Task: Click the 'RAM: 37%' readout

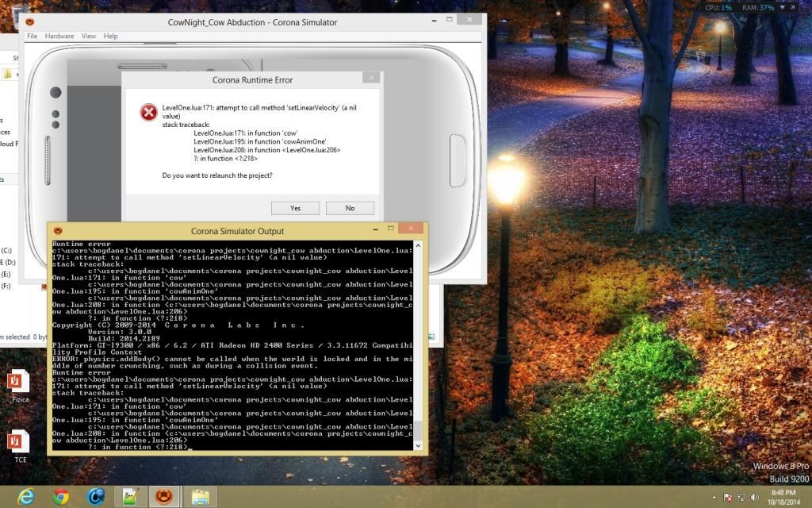Action: [758, 8]
